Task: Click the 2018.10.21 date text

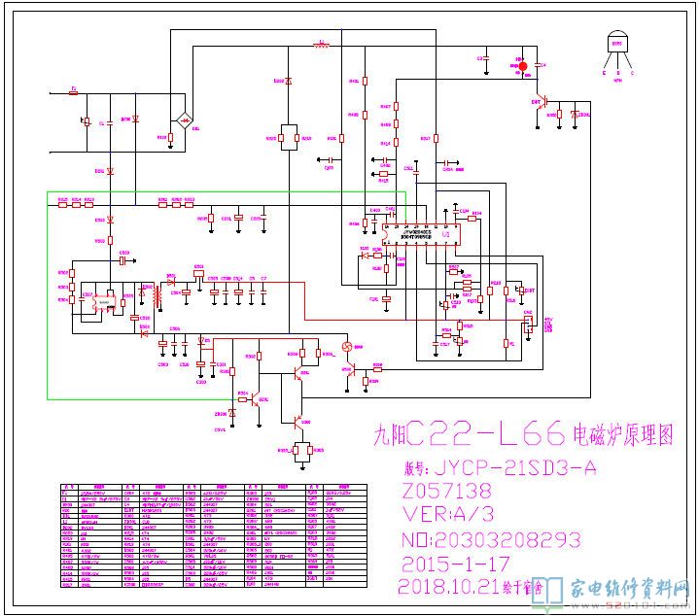Action: tap(448, 587)
